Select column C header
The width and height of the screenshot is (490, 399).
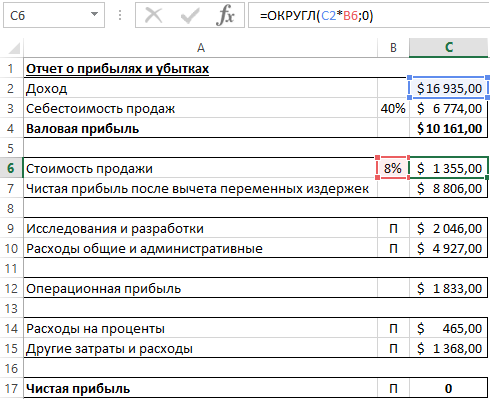coord(449,48)
